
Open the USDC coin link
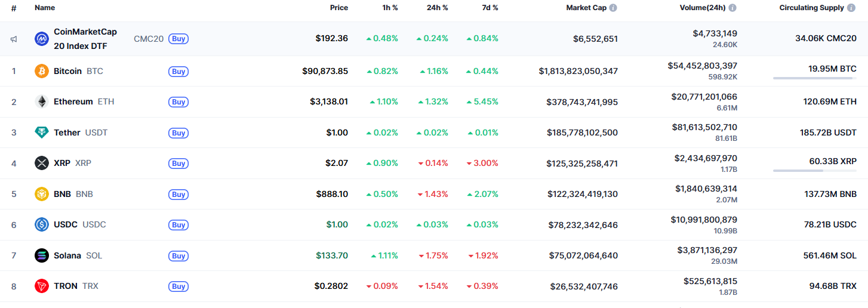click(66, 224)
